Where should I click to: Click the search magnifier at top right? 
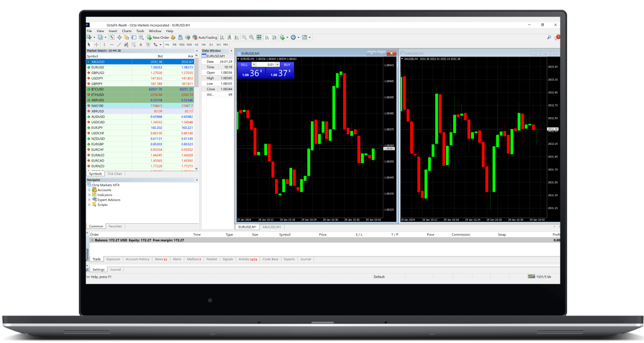coord(549,37)
